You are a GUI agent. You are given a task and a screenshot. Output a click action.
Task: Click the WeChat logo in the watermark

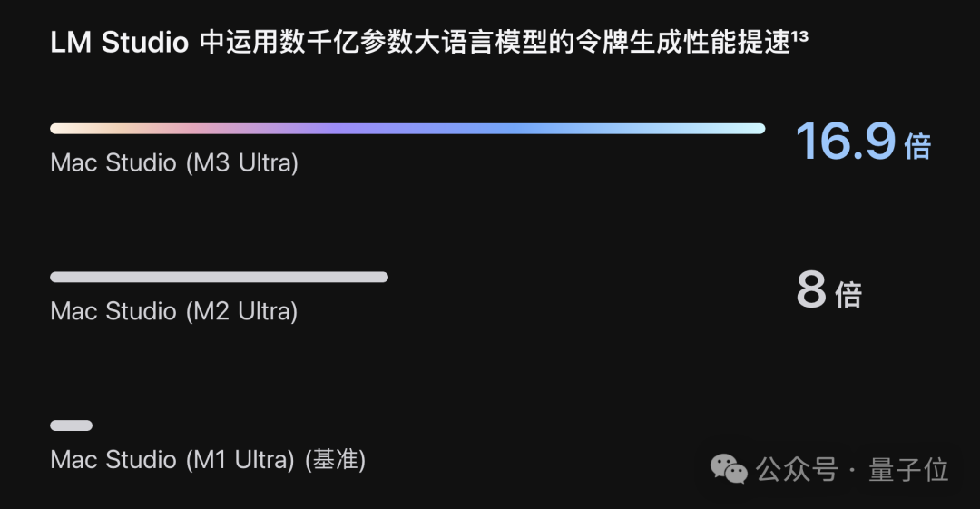(x=730, y=469)
